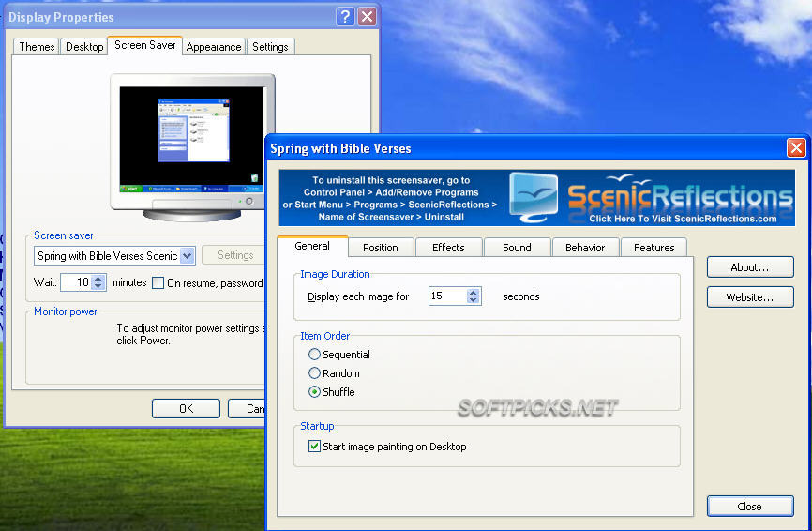The height and width of the screenshot is (531, 812).
Task: Open the Sound tab
Action: [x=517, y=248]
